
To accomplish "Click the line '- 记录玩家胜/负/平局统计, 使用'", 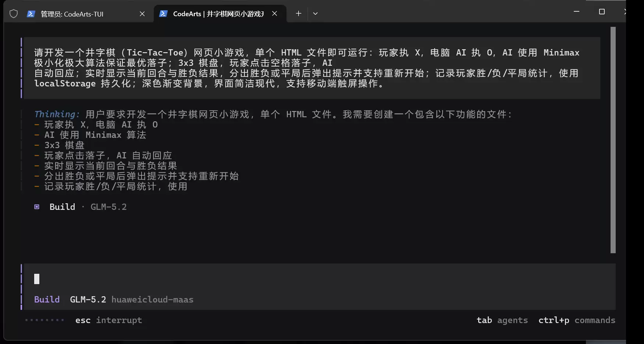I will point(111,186).
